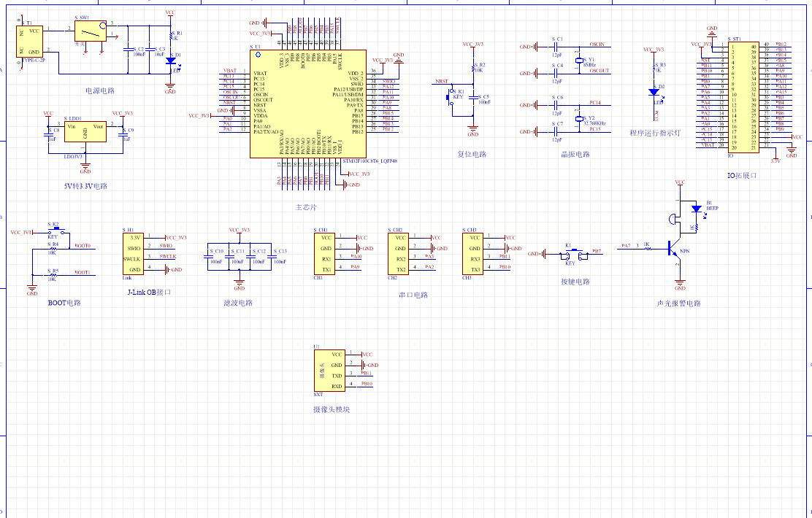Click the 电源电路 section label
The height and width of the screenshot is (518, 812).
(100, 91)
